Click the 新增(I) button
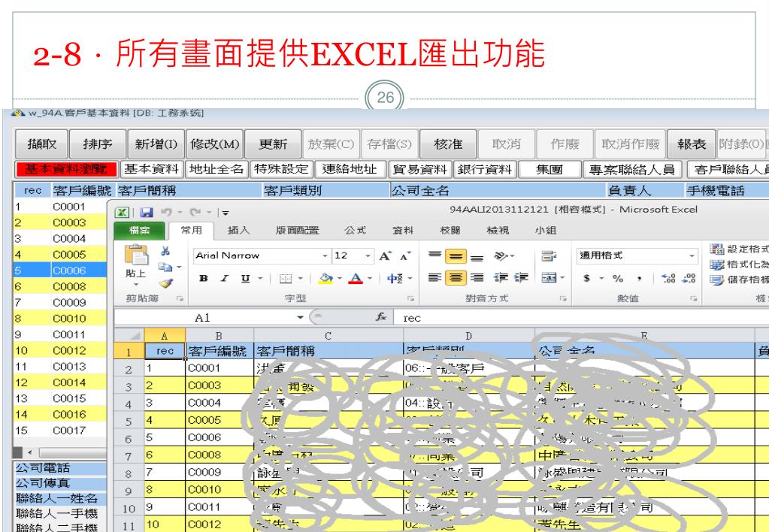 point(156,144)
